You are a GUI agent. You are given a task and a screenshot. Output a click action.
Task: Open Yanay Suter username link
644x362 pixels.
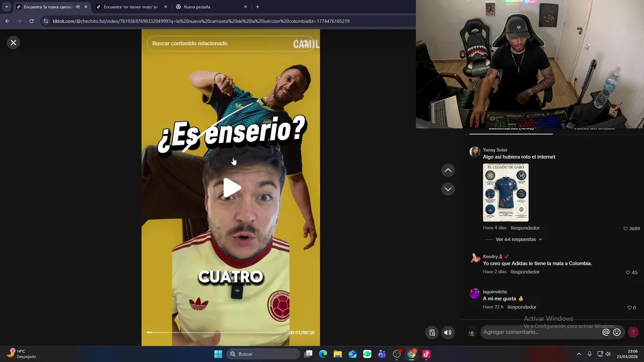click(x=495, y=150)
